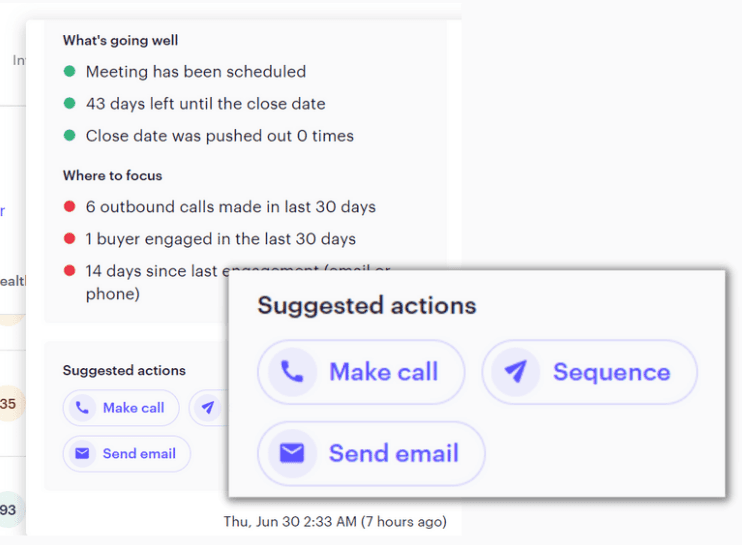
Task: Click the phone icon in the small Make call button
Action: point(82,408)
